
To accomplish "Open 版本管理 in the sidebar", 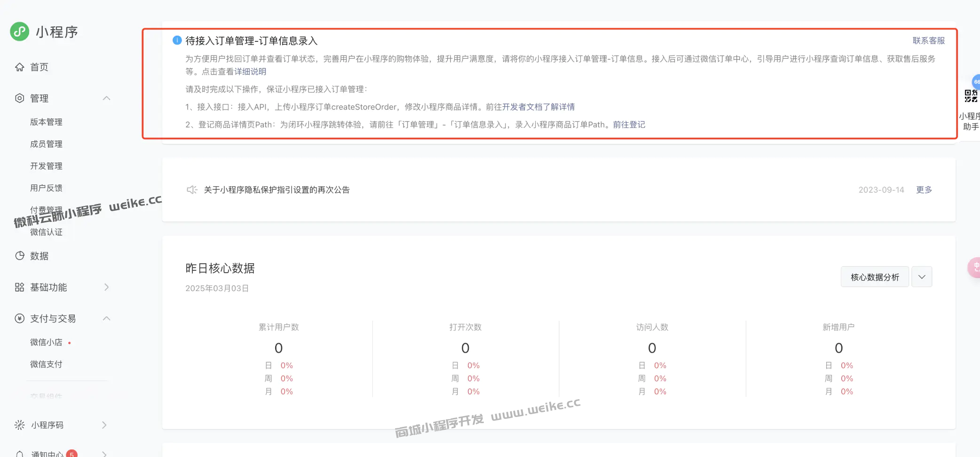I will [x=46, y=122].
